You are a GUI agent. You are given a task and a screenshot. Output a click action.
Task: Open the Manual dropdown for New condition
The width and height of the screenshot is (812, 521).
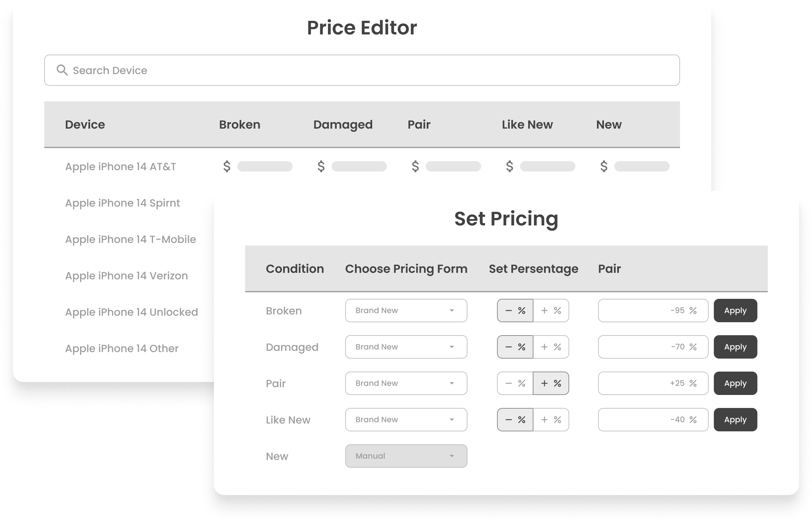pyautogui.click(x=406, y=456)
